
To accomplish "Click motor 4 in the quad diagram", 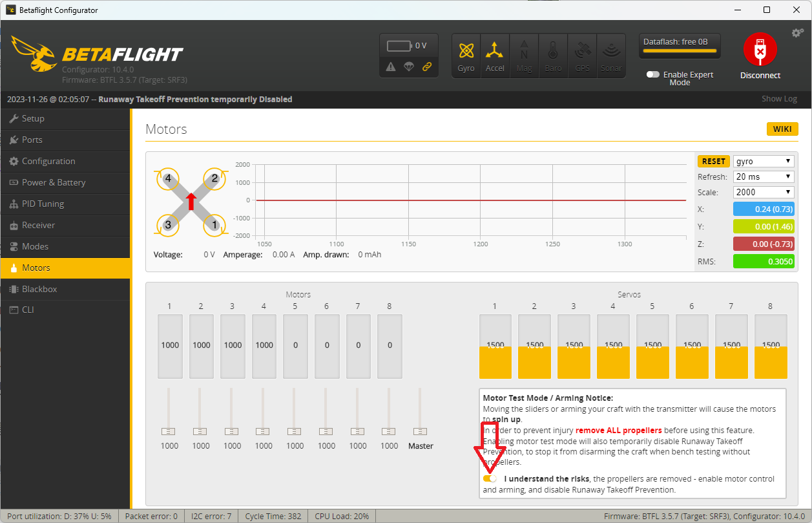I will (168, 178).
